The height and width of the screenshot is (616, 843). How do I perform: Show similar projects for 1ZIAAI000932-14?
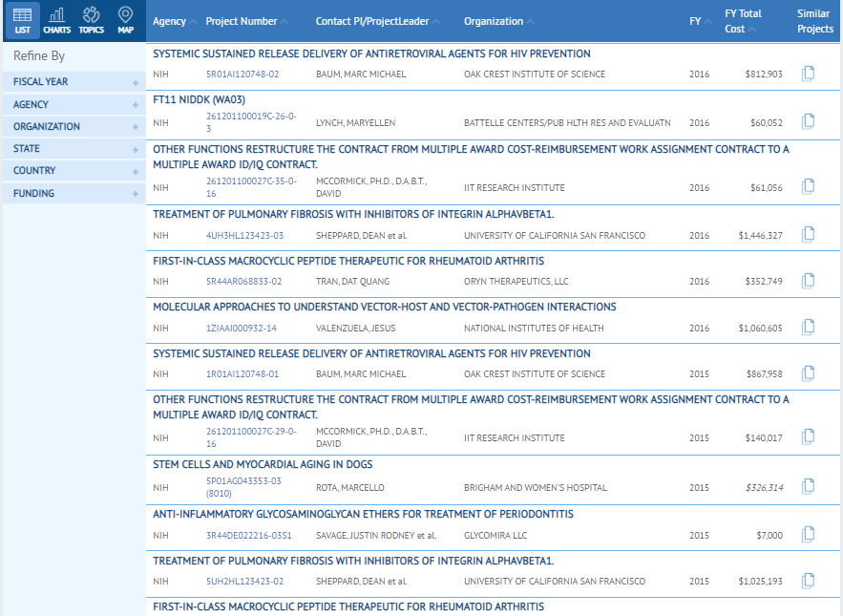point(808,327)
